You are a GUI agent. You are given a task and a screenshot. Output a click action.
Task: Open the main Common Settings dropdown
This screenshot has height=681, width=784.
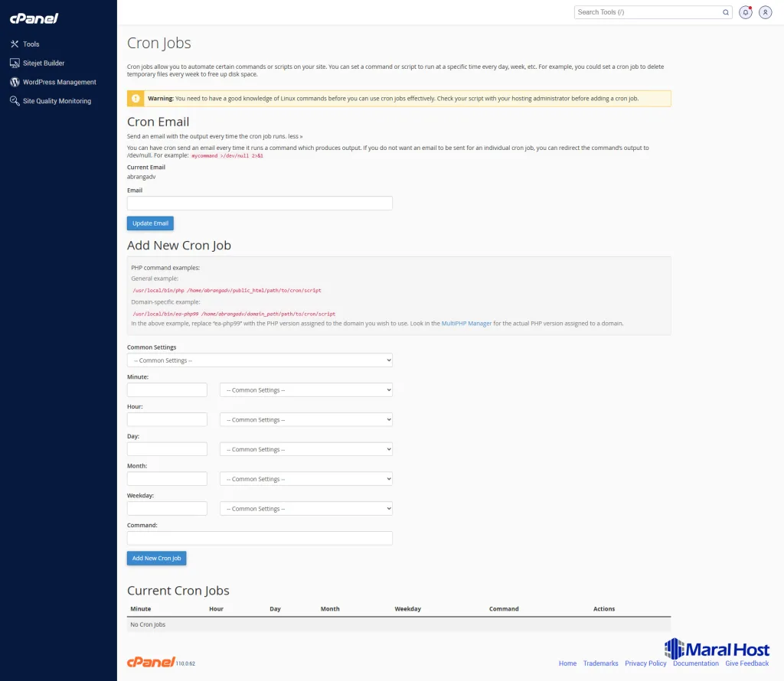click(260, 360)
